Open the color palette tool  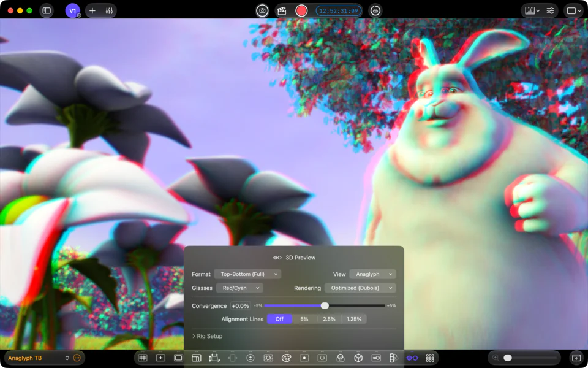(x=286, y=358)
